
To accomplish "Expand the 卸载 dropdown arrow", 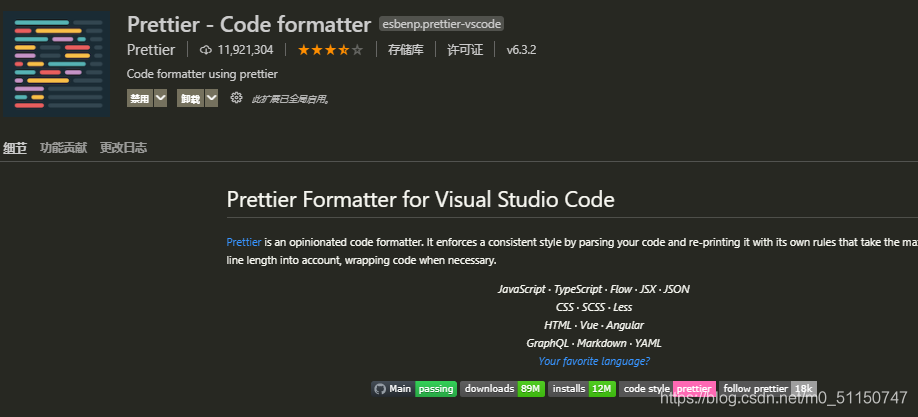I will click(x=211, y=98).
